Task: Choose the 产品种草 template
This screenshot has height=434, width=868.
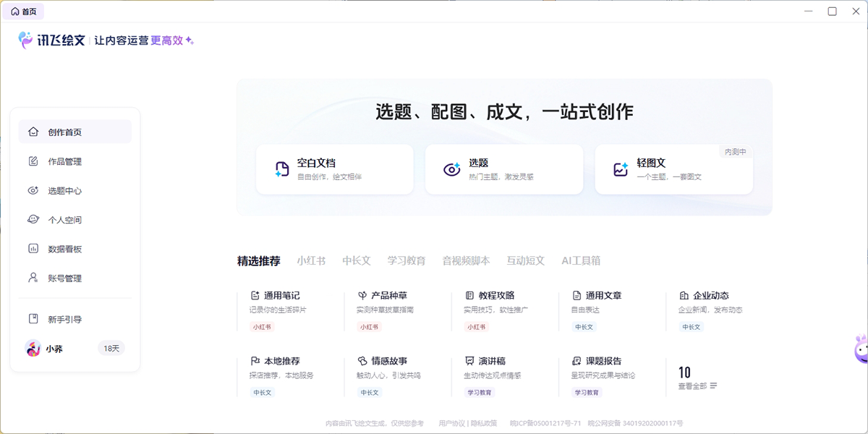Action: pos(388,296)
